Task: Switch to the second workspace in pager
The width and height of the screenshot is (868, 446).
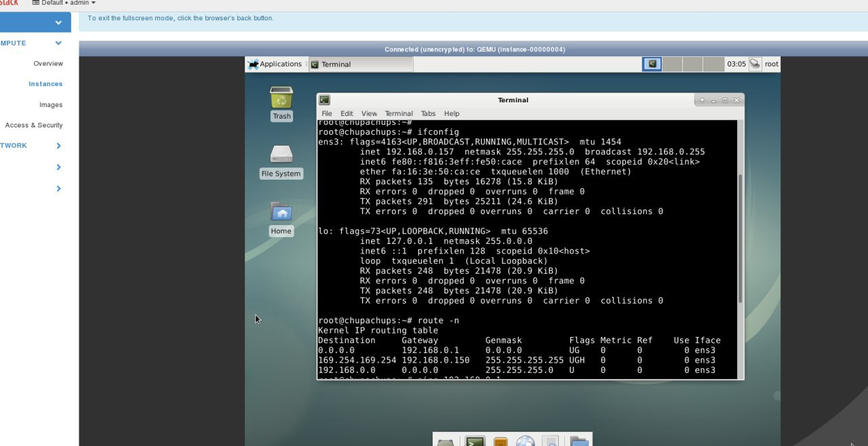Action: click(672, 64)
